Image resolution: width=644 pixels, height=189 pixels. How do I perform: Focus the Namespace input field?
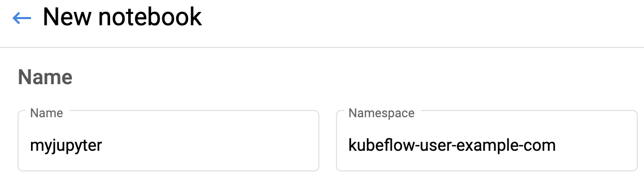click(x=486, y=140)
